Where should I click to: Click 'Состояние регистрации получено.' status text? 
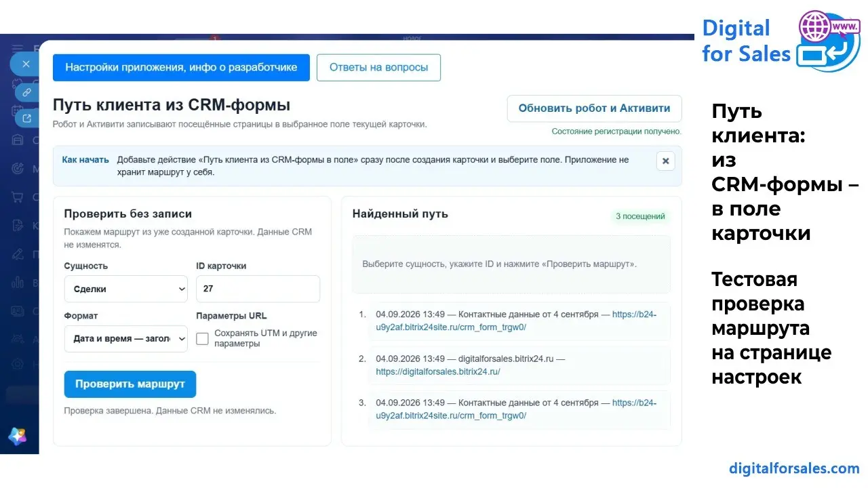pyautogui.click(x=616, y=131)
